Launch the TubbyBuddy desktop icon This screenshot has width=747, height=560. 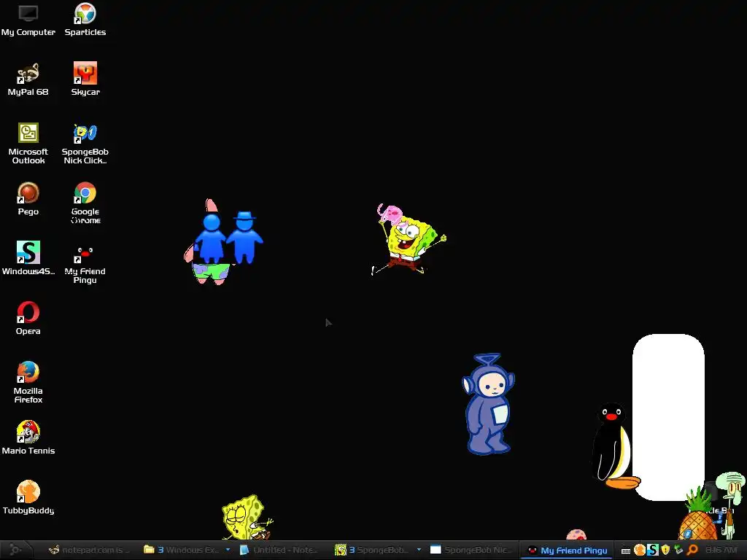click(x=28, y=497)
